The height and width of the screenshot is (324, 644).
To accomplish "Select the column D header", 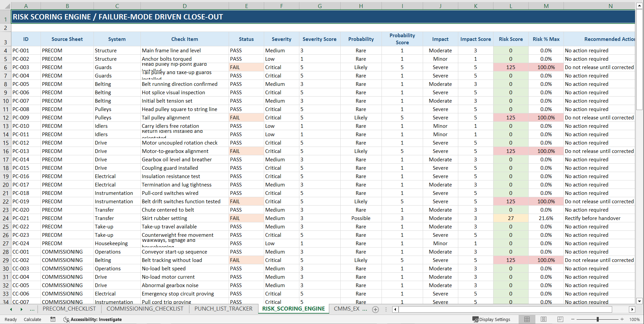I will [x=185, y=6].
